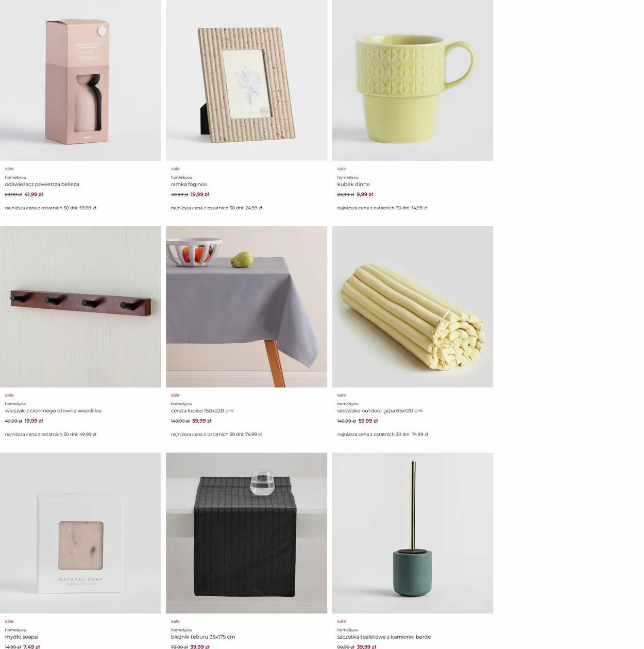Click the siedzisko outdoor gizia 65x120 cm link
Viewport: 644px width, 649px height.
380,411
